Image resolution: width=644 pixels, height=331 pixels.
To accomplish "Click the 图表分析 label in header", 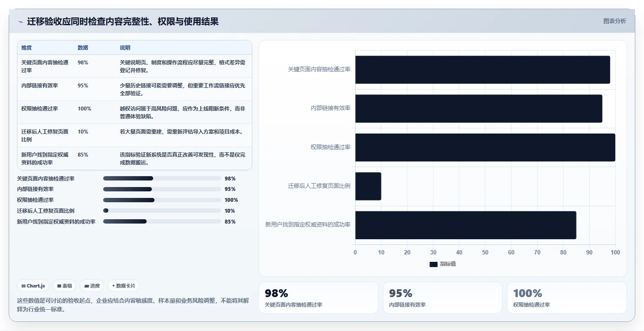I will point(614,21).
